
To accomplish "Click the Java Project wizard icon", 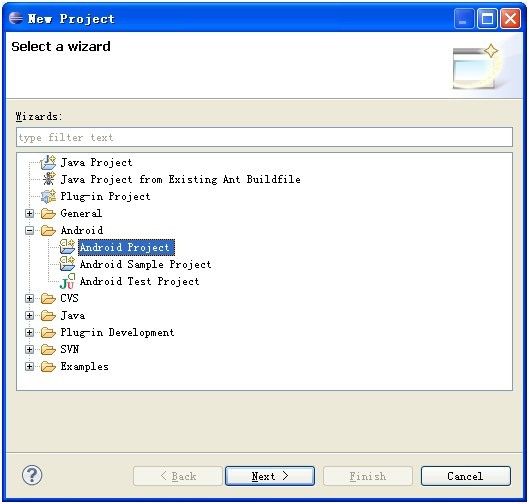I will coord(48,163).
